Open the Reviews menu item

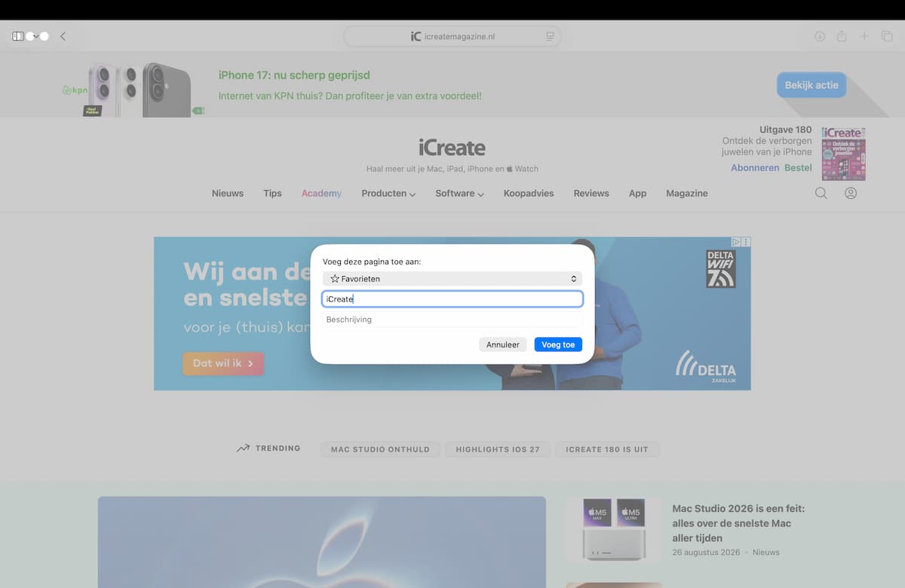[591, 193]
